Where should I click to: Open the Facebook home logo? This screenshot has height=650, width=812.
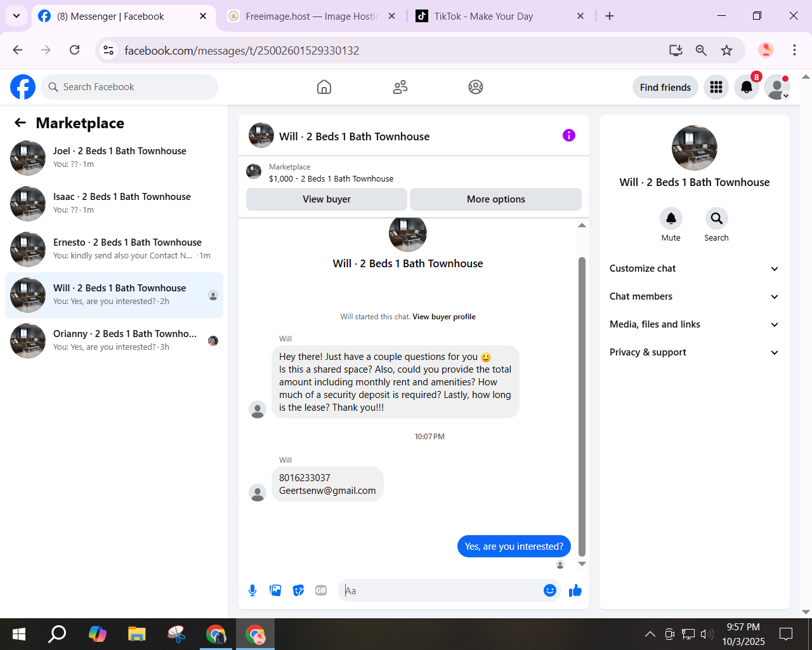(23, 87)
